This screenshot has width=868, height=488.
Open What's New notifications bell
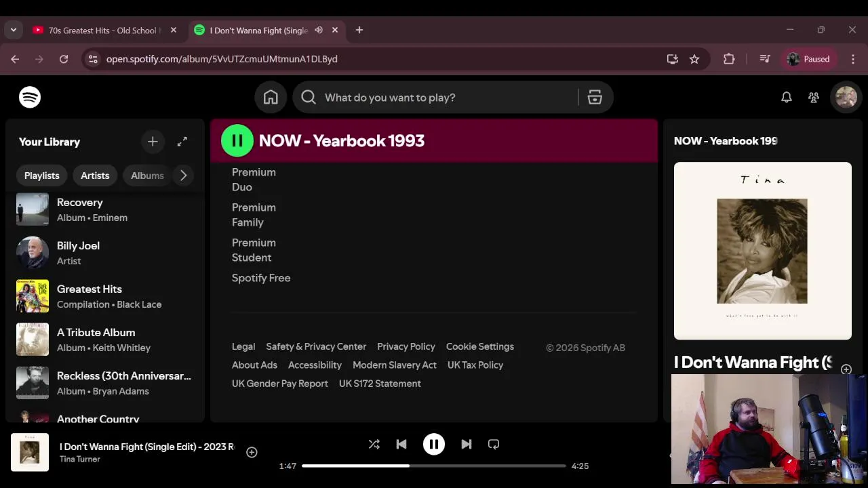tap(787, 98)
